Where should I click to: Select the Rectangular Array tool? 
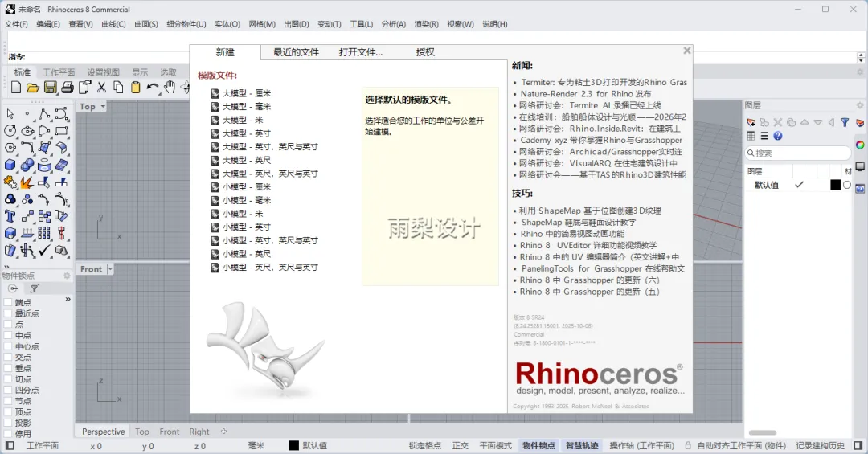click(44, 233)
